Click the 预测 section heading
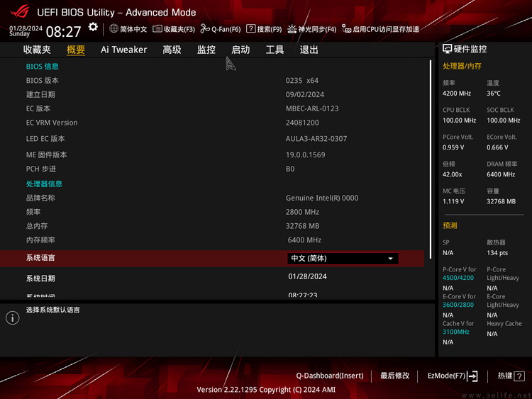 coord(450,225)
